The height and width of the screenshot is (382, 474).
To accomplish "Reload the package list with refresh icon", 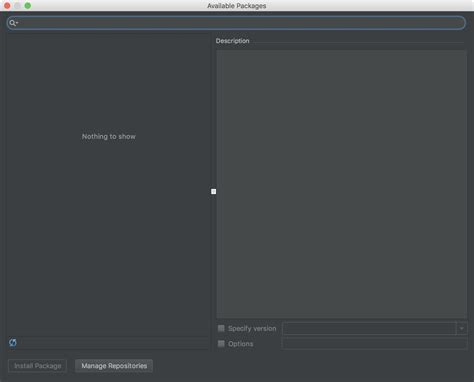I will 13,342.
